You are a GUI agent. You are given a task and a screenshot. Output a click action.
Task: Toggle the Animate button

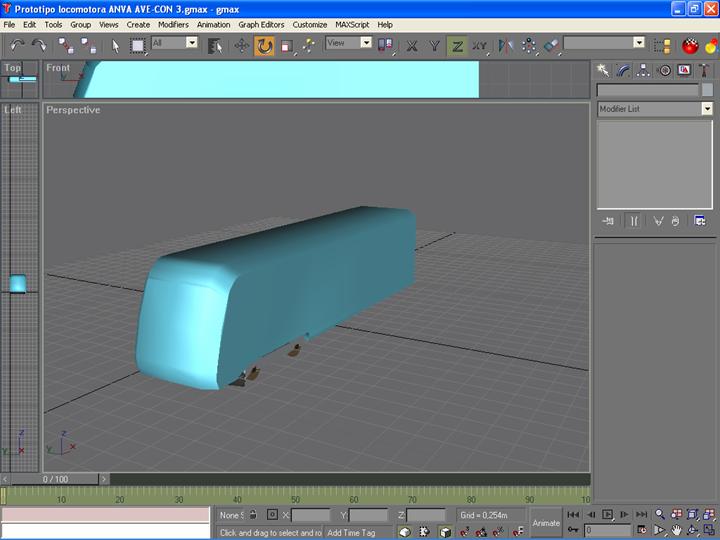(546, 522)
